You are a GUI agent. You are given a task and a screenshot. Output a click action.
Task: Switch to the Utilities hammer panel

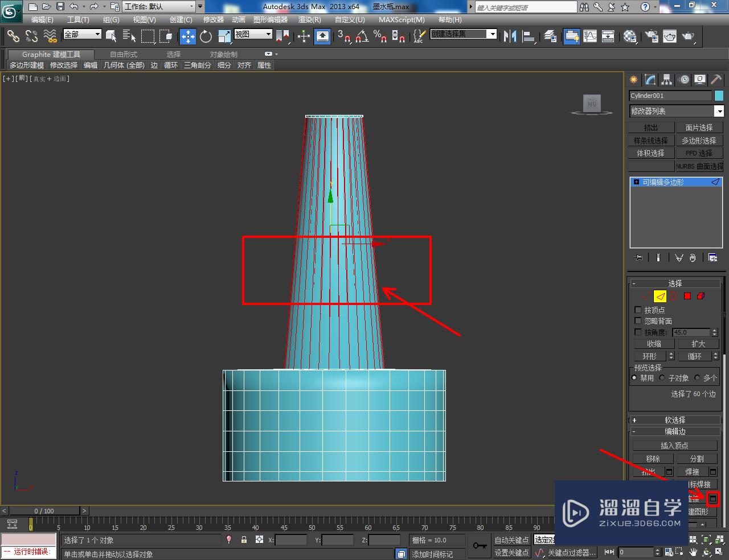tap(716, 80)
